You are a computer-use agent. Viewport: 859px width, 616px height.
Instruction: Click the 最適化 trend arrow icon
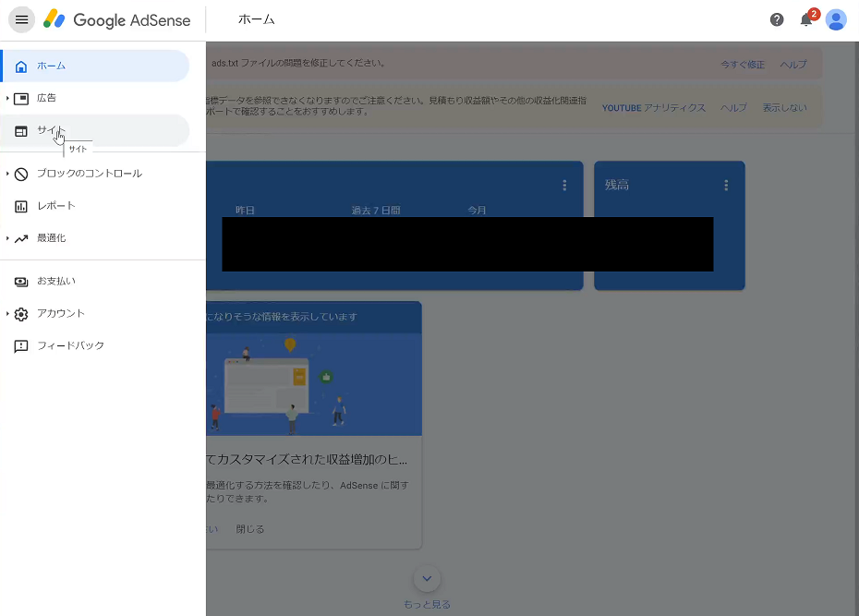[21, 238]
